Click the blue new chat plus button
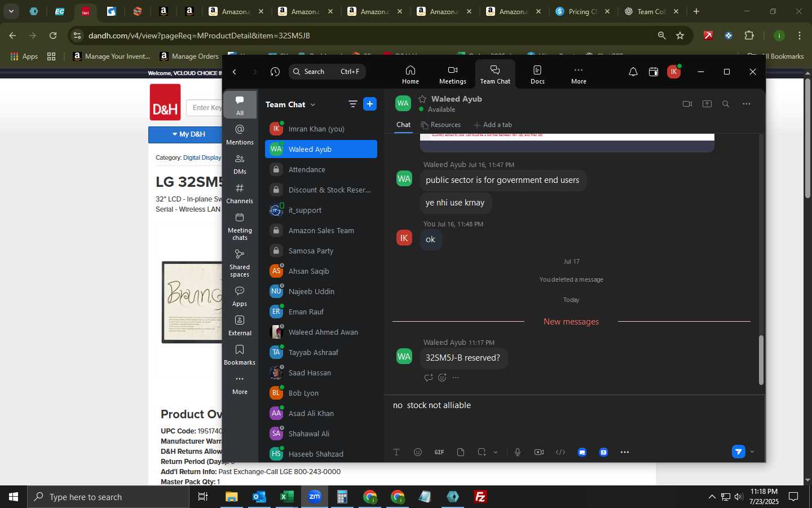The image size is (812, 508). (370, 104)
